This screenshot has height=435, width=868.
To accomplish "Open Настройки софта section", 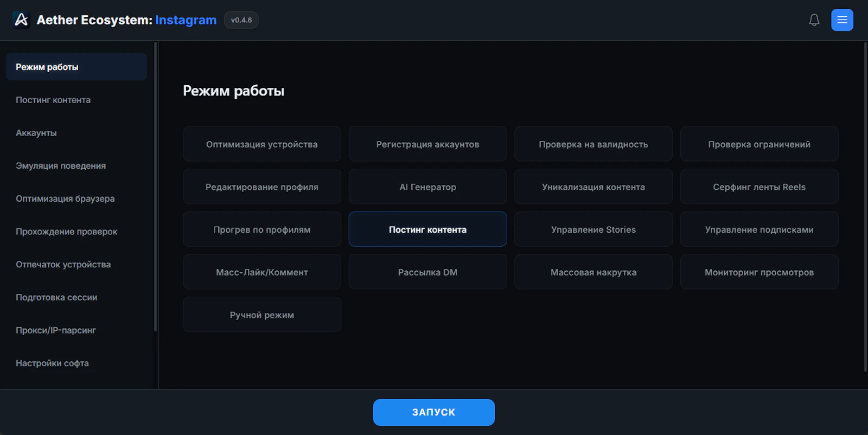I will coord(76,363).
